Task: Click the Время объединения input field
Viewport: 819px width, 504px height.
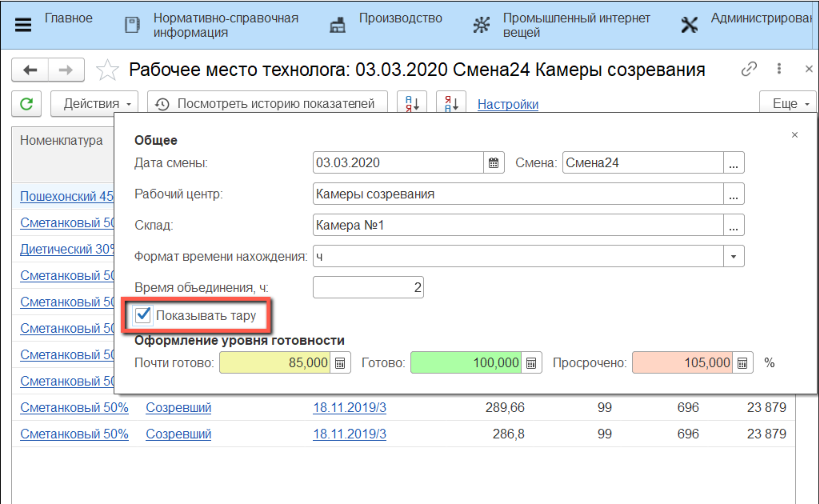Action: coord(368,288)
